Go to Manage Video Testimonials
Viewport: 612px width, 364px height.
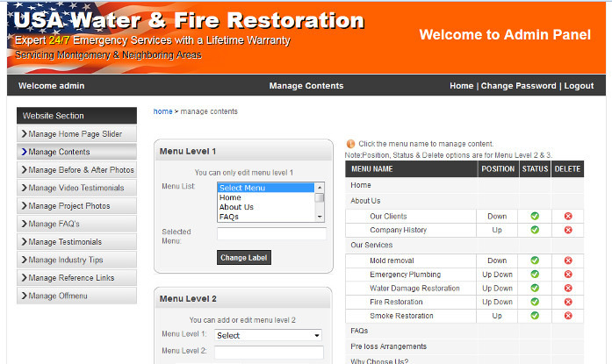coord(76,188)
